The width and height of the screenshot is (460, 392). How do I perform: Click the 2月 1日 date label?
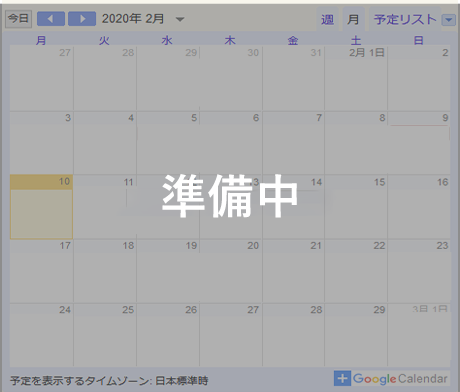(x=367, y=53)
